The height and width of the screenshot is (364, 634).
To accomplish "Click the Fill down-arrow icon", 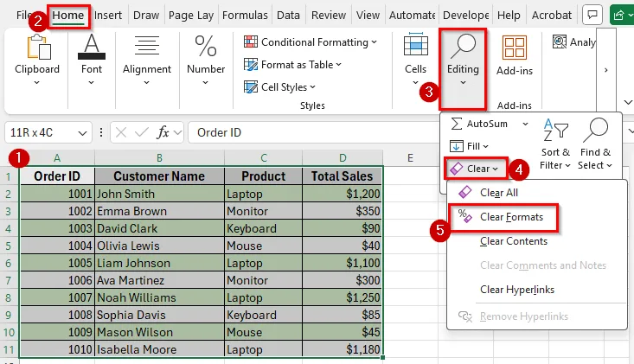I will pos(457,146).
